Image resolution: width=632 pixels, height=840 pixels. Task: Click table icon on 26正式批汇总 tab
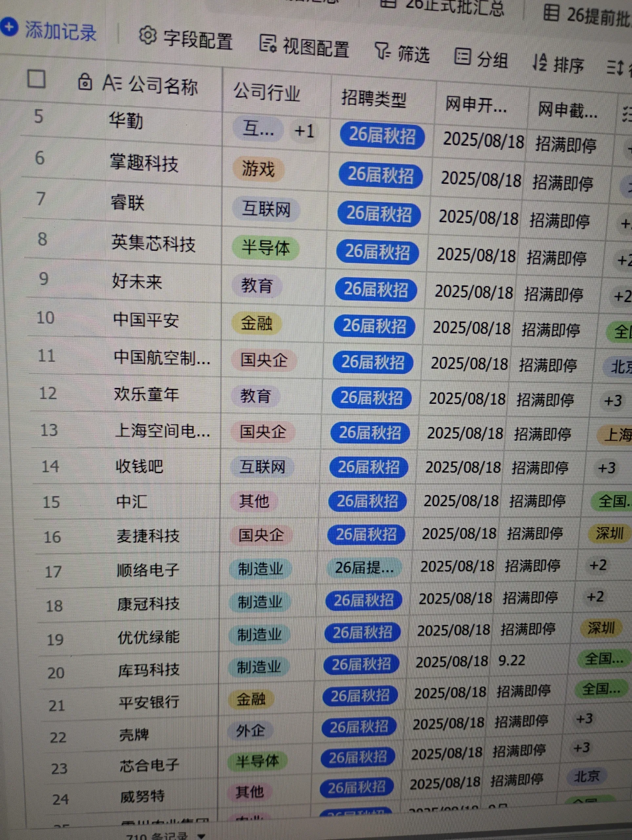[x=388, y=2]
